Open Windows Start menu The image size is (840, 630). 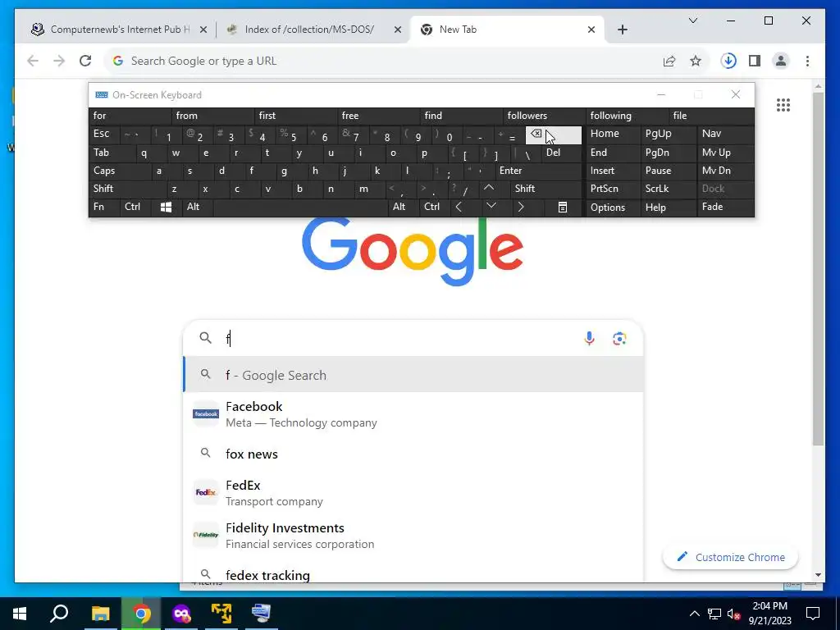coord(20,614)
